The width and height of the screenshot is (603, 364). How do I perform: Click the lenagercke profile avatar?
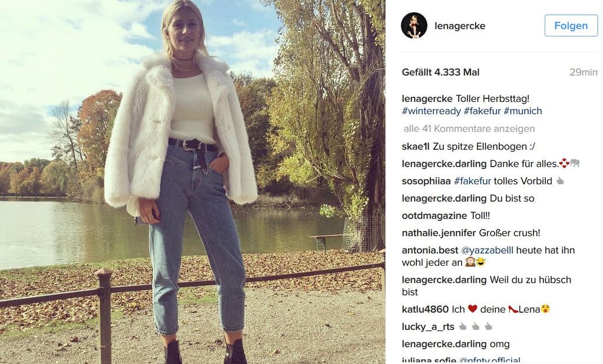(x=414, y=25)
